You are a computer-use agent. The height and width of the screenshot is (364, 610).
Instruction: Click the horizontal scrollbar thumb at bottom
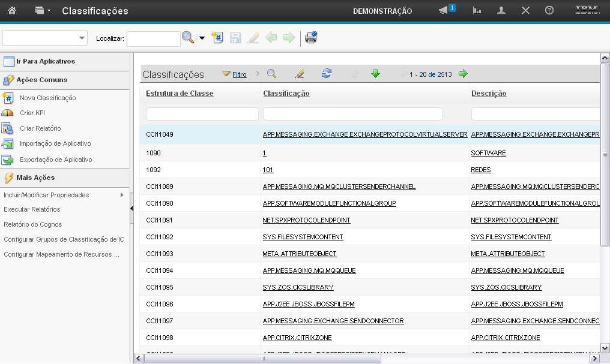point(262,358)
